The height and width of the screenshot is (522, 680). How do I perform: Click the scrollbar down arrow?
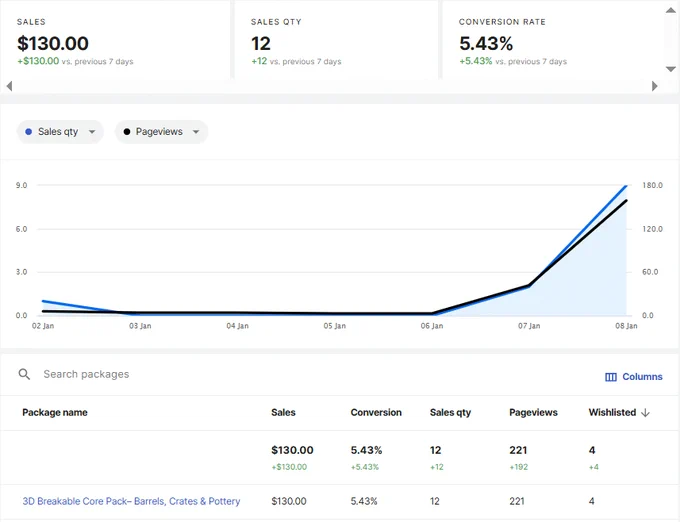click(x=670, y=69)
